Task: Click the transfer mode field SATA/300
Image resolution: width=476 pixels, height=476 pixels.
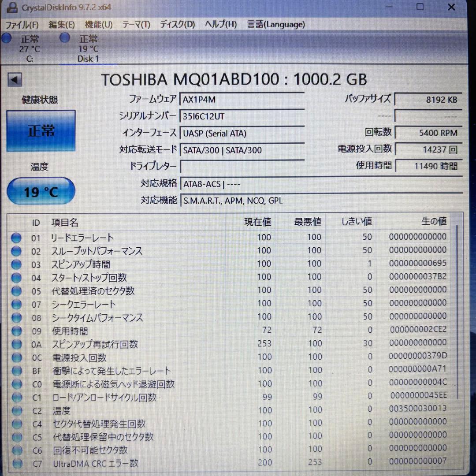Action: click(242, 150)
